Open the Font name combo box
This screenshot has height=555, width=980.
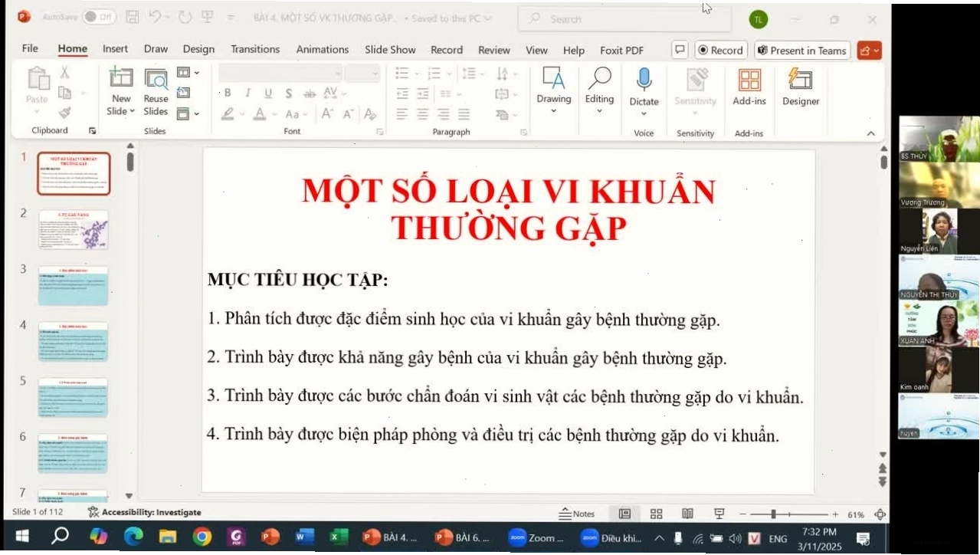[280, 73]
